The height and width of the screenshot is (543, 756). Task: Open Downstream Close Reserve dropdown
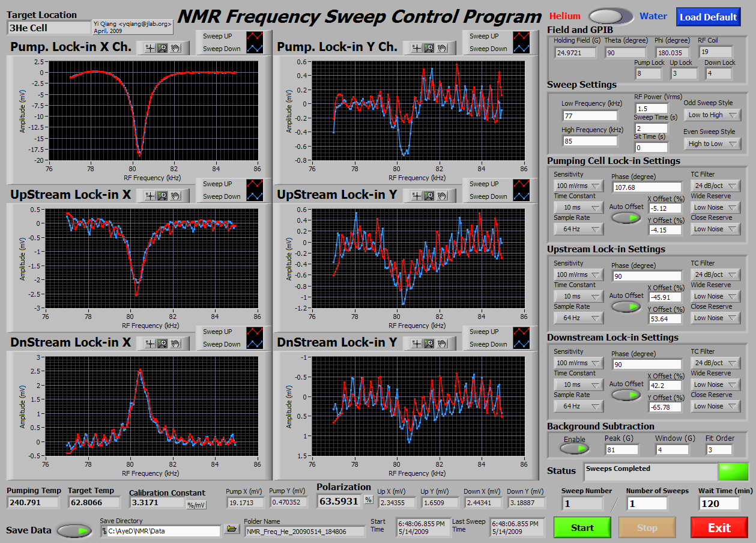[716, 406]
